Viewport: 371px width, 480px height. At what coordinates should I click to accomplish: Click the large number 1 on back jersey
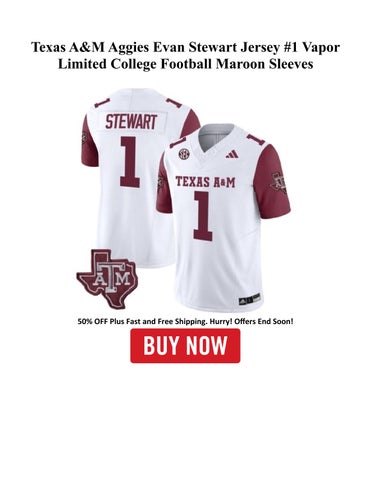130,162
